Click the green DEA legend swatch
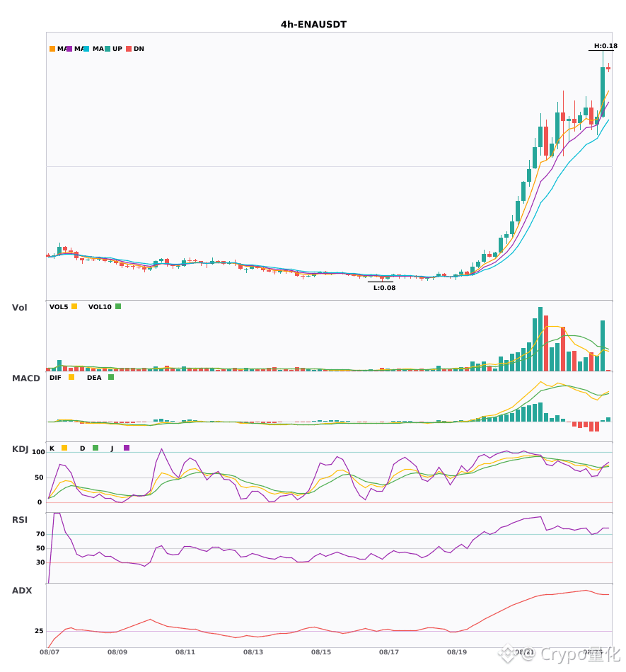Screen dimensions: 626x672 (111, 377)
